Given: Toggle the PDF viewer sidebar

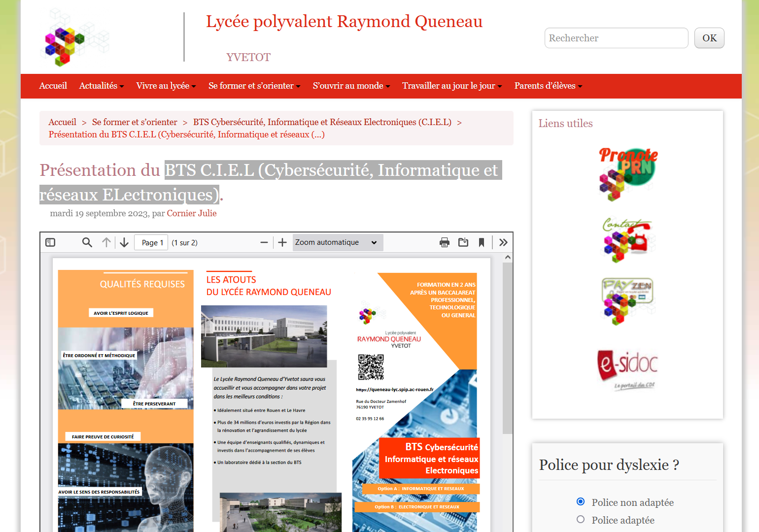Looking at the screenshot, I should pos(50,242).
